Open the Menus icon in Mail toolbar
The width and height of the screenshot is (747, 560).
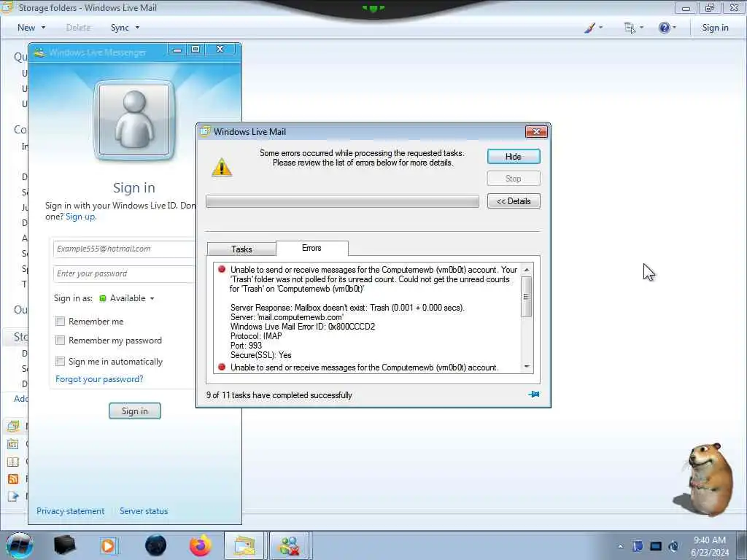[630, 28]
